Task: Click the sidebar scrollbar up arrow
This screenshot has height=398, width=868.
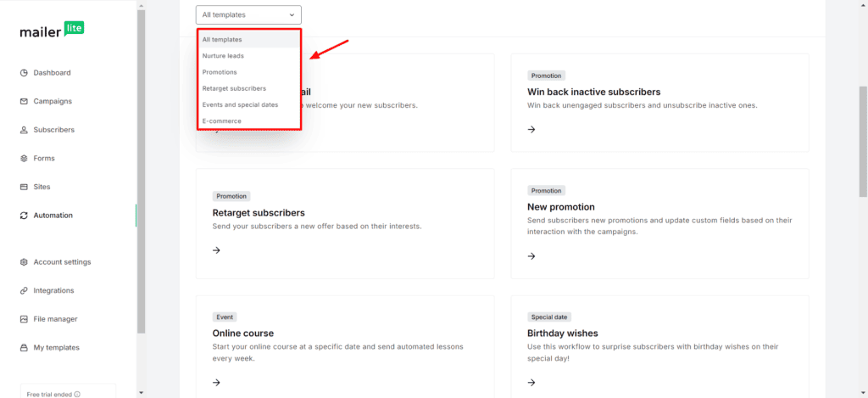Action: (x=141, y=5)
